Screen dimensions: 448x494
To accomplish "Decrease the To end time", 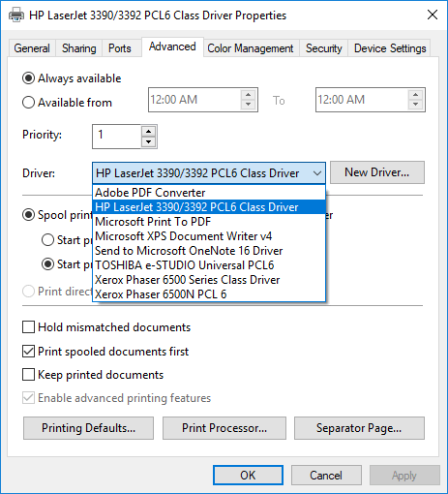I will click(416, 105).
